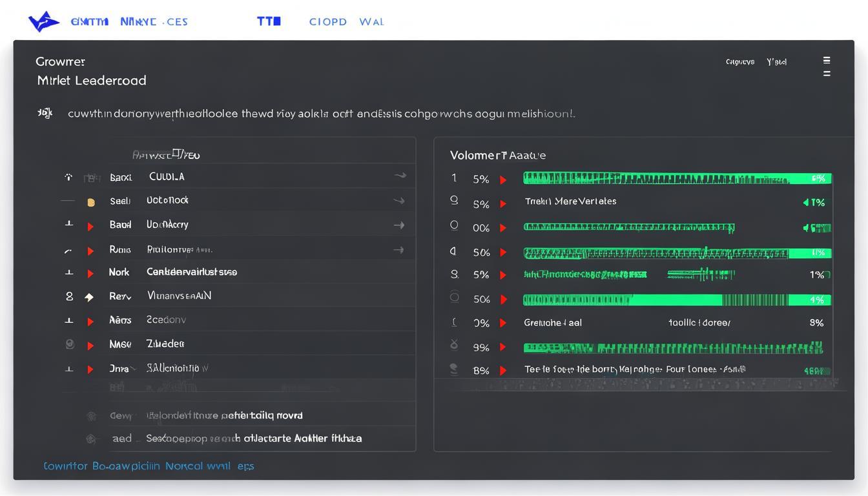Image resolution: width=868 pixels, height=496 pixels.
Task: Switch to the CIOPD tab in the top navigation
Action: (328, 22)
